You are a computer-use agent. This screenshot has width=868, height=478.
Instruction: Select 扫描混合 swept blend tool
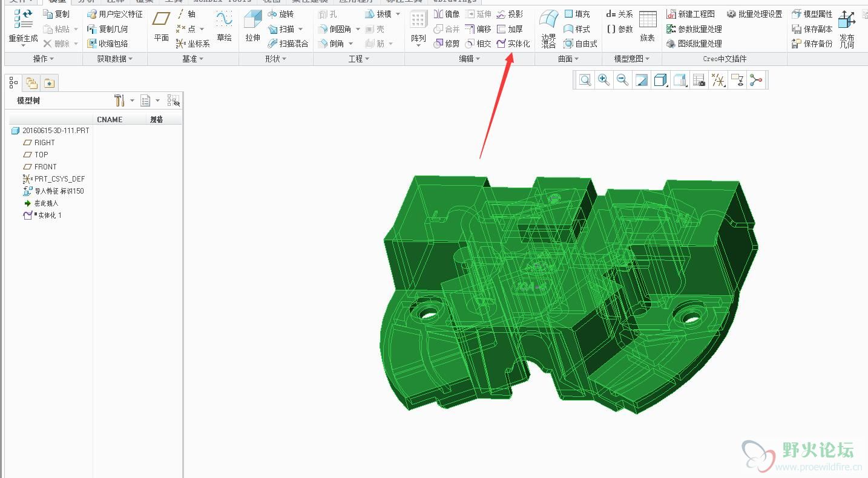coord(288,44)
